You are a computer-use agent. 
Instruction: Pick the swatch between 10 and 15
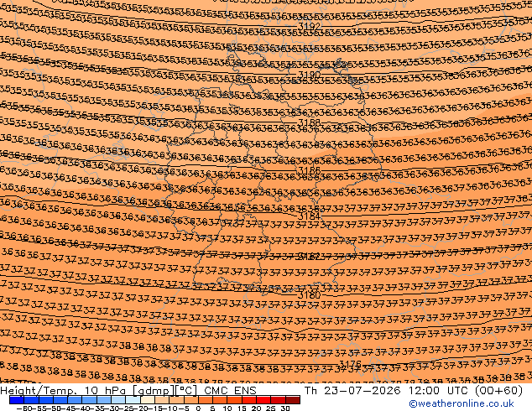click(234, 400)
